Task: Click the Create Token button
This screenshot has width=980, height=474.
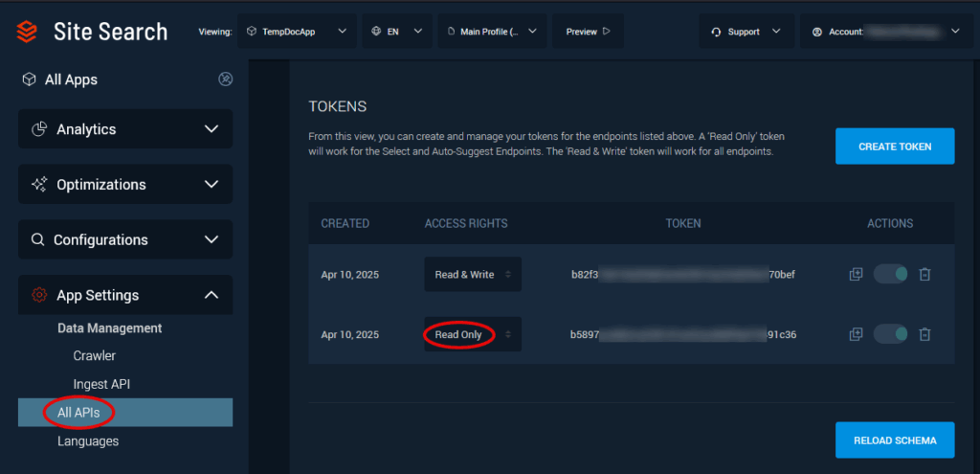Action: coord(894,147)
